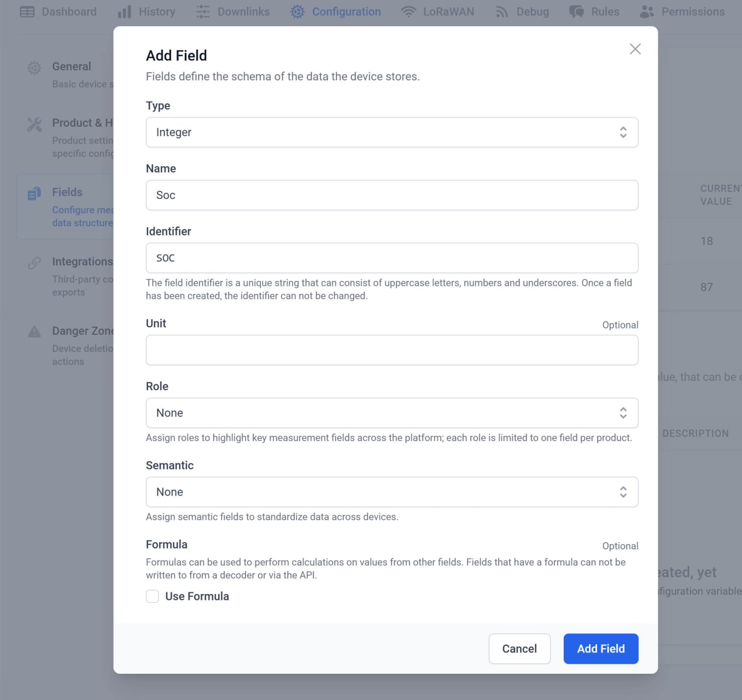Enable the Use Formula checkbox

(x=152, y=596)
